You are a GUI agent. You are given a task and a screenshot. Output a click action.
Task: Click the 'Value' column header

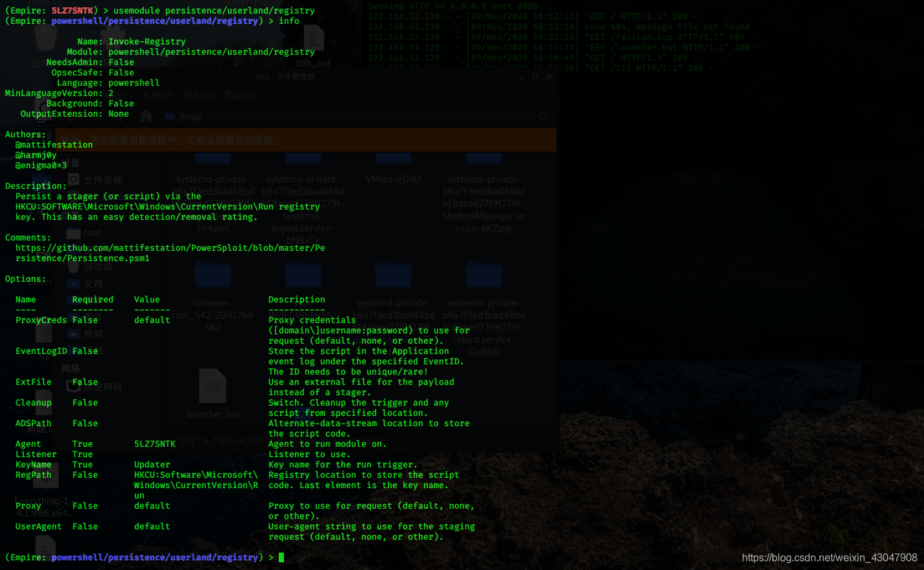[x=147, y=299]
